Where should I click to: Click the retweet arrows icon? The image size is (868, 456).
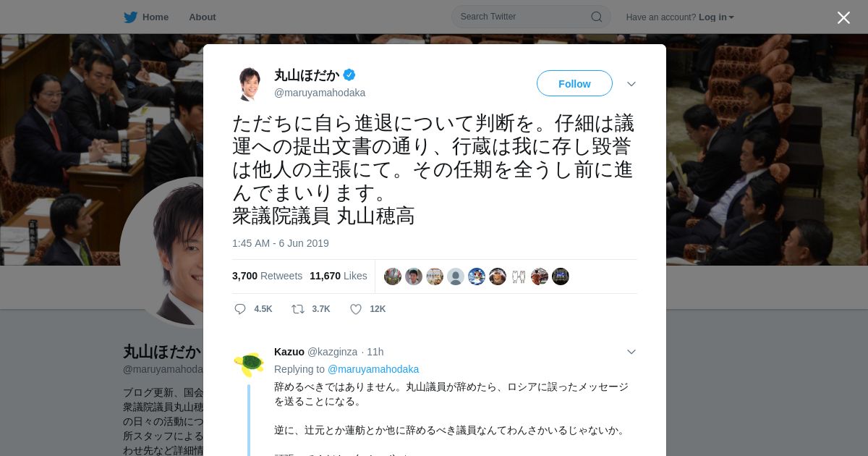298,309
